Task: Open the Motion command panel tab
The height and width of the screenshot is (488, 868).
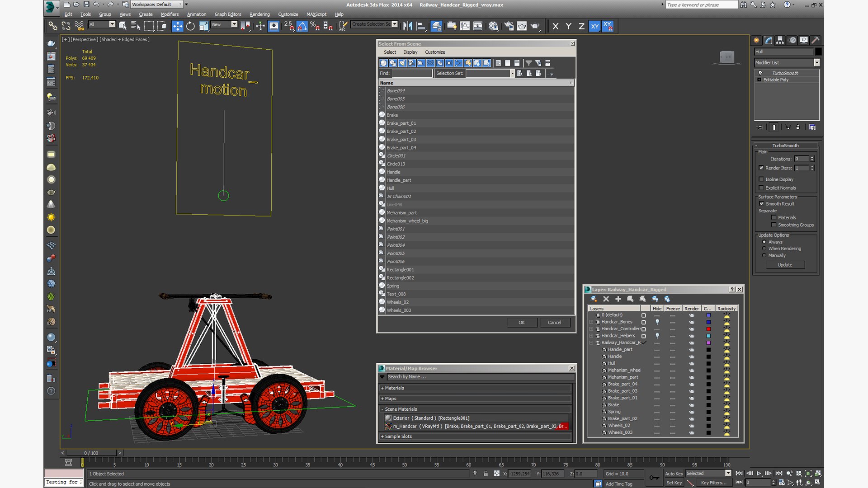Action: (x=792, y=40)
